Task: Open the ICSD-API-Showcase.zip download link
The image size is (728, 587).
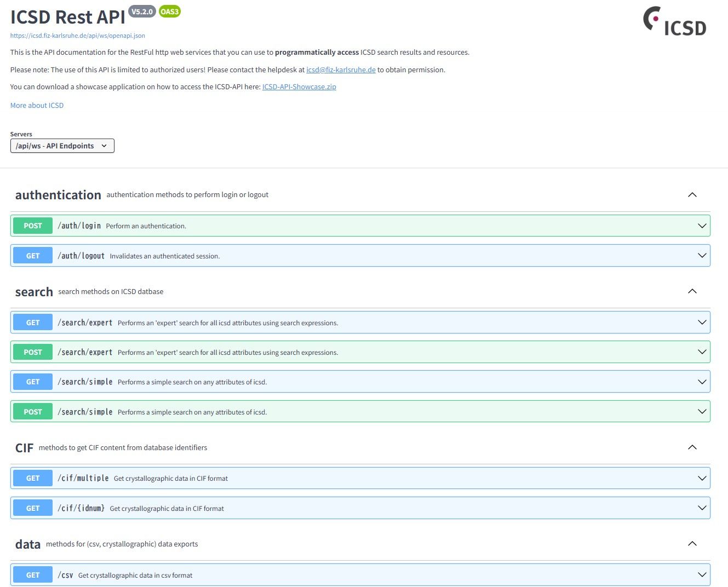Action: click(299, 87)
